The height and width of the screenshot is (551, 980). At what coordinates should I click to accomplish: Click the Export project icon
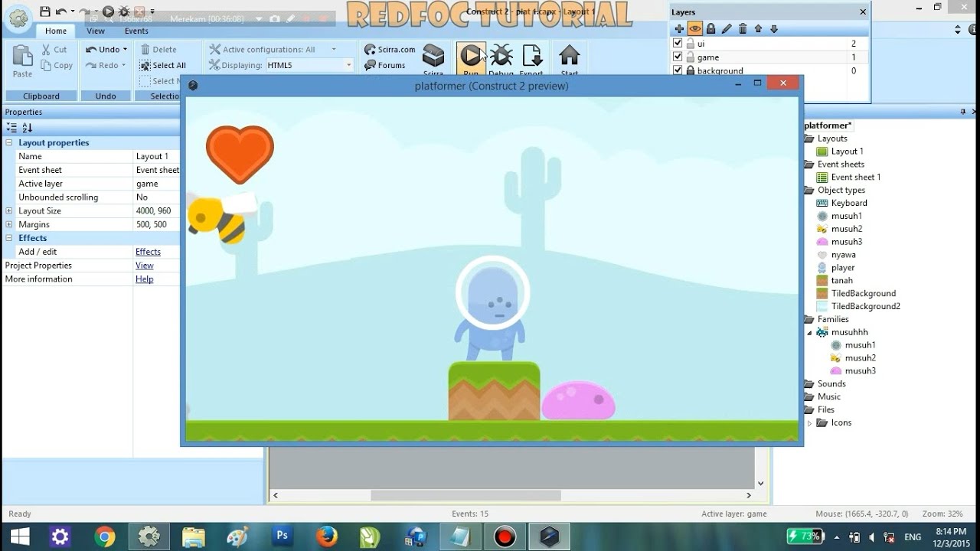(531, 56)
